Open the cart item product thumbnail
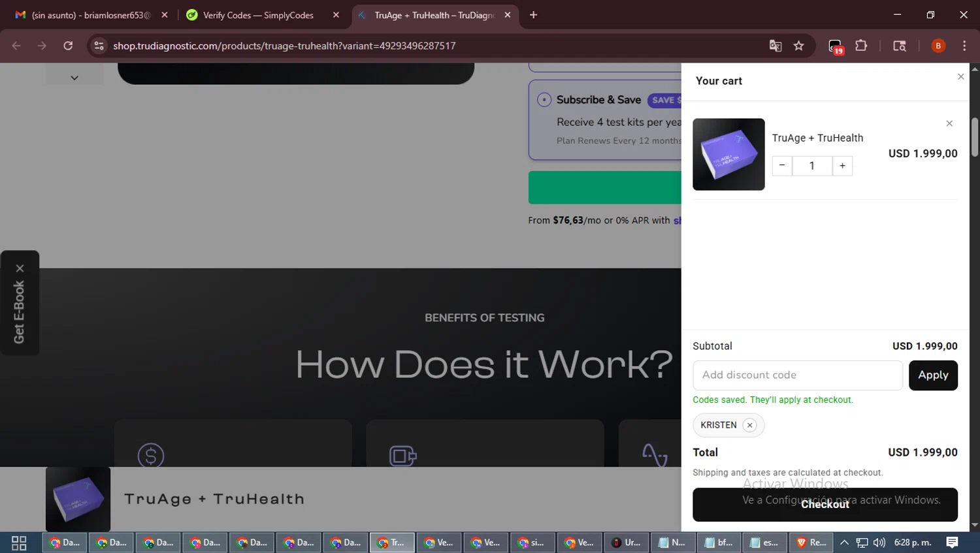 728,154
